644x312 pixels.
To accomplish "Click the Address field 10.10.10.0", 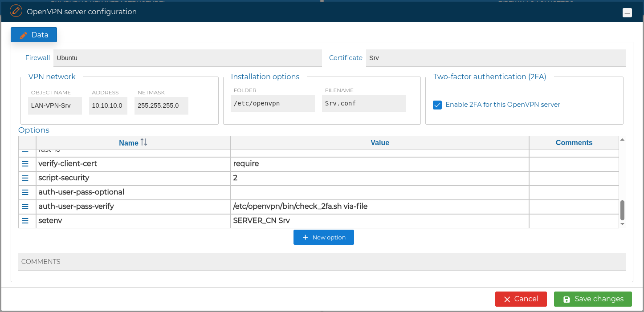I will [108, 106].
